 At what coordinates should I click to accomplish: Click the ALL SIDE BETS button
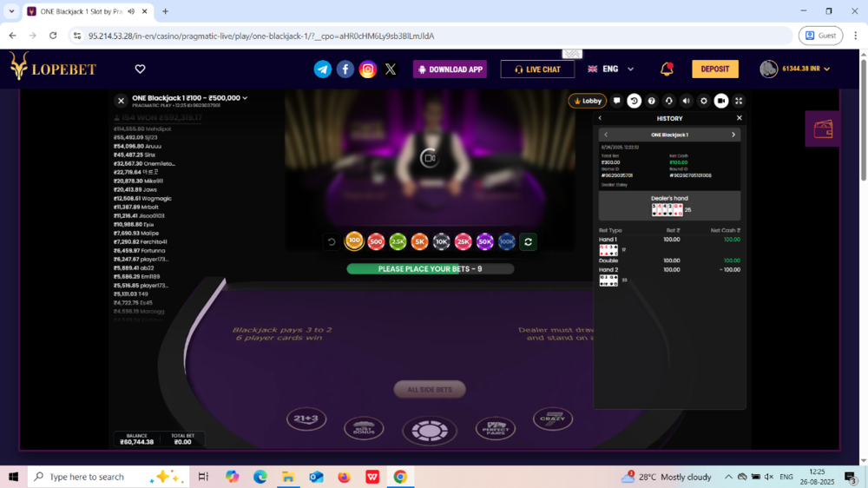430,389
